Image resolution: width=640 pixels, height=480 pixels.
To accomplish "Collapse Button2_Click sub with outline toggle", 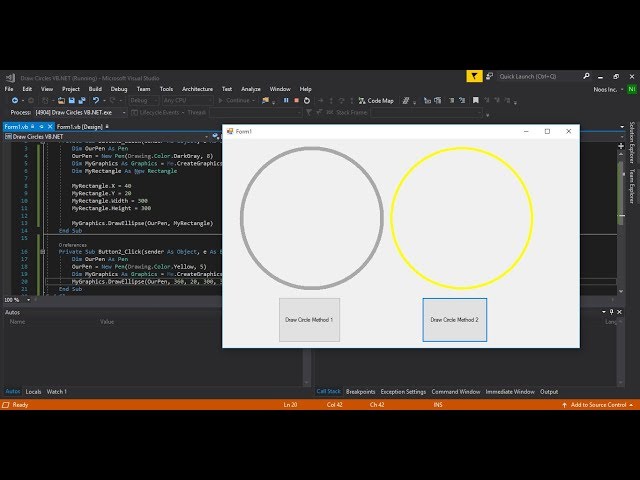I will coord(42,252).
